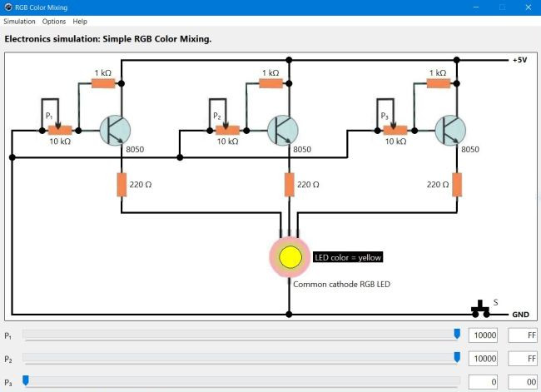Click the first 8050 transistor symbol
The height and width of the screenshot is (392, 541).
(115, 131)
